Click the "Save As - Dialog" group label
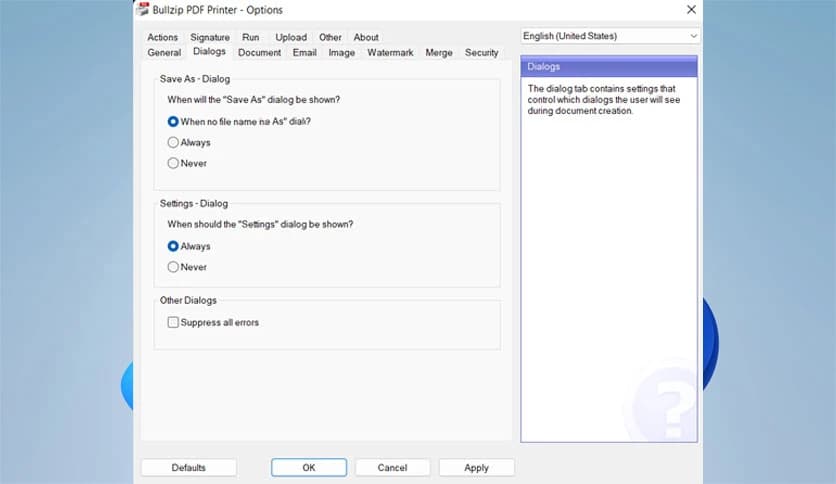Screen dimensions: 836x484 (195, 79)
